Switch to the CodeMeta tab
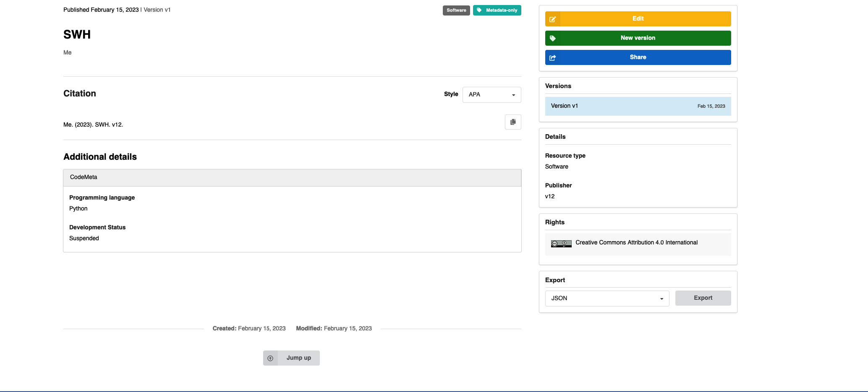 [x=83, y=177]
